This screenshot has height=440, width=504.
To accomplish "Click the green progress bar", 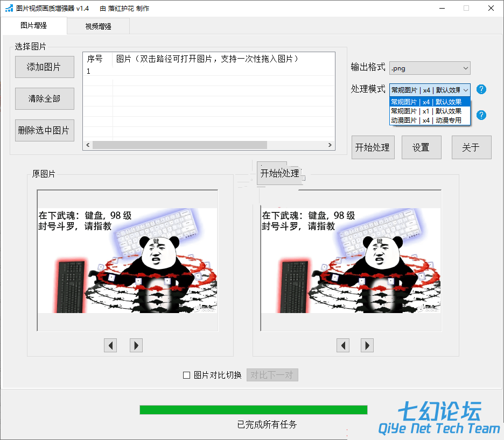I will [254, 410].
